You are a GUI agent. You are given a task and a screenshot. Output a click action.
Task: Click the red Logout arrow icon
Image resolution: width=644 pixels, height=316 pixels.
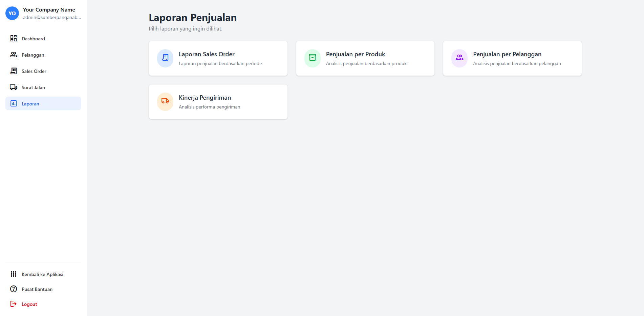(x=14, y=304)
